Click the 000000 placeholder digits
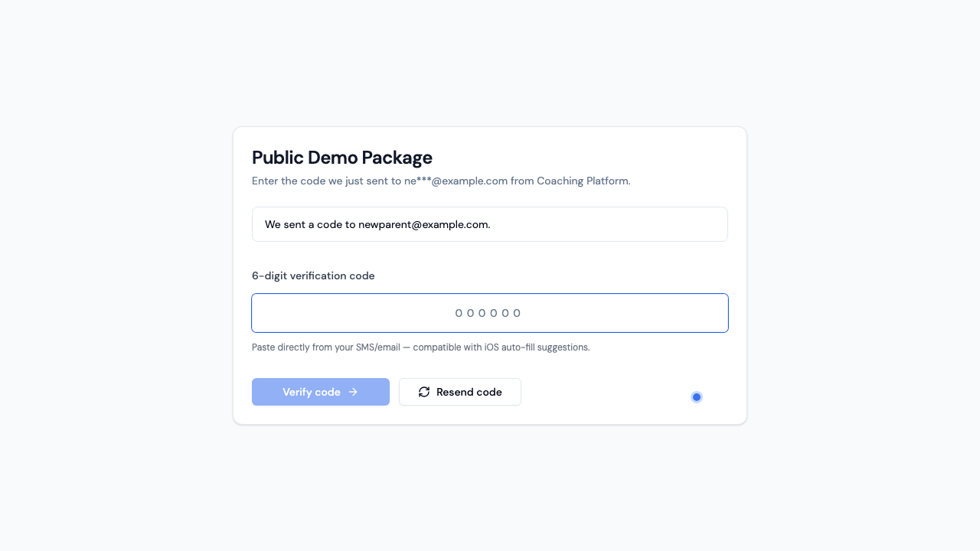980x551 pixels. (x=488, y=313)
